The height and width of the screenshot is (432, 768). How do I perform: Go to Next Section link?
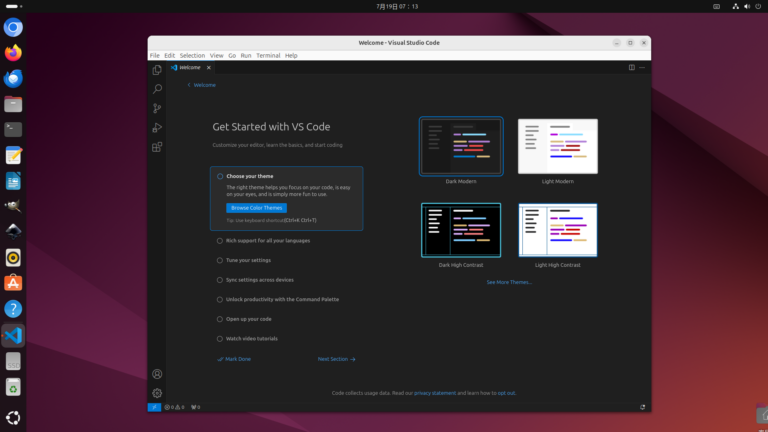click(336, 359)
